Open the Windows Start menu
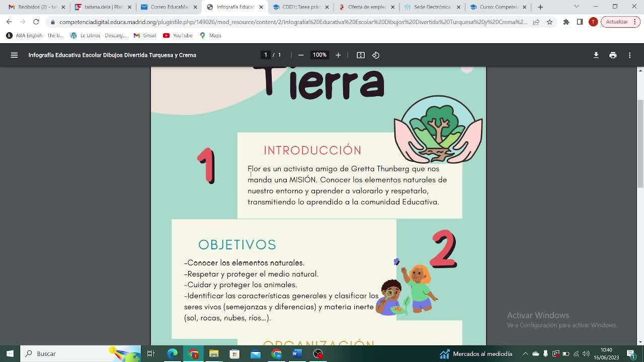The image size is (644, 362). click(10, 353)
